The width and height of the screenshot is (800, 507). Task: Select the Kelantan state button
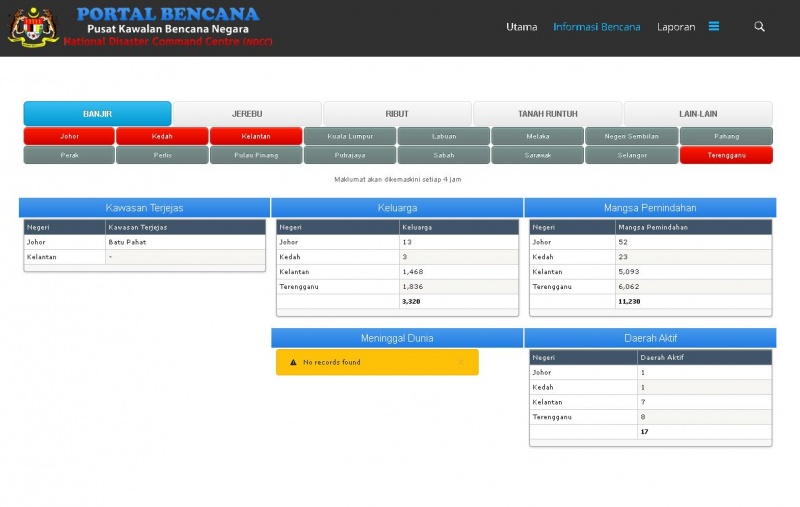point(256,136)
